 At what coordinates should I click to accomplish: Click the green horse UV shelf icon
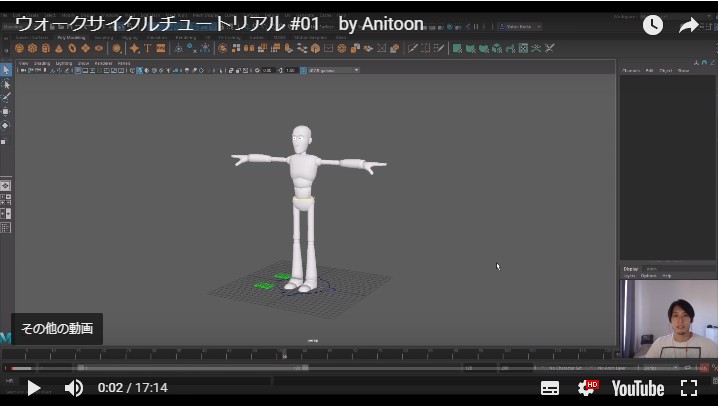coord(510,48)
